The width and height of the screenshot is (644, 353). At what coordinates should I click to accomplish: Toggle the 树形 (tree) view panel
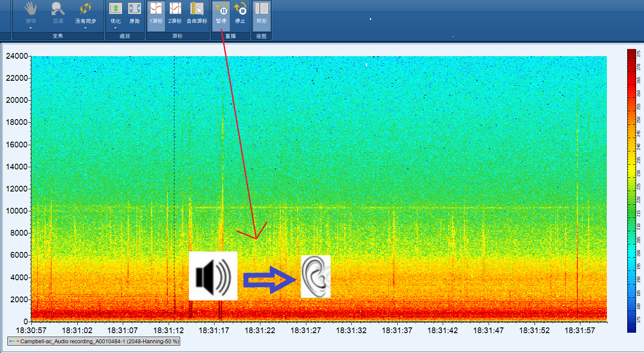point(261,12)
